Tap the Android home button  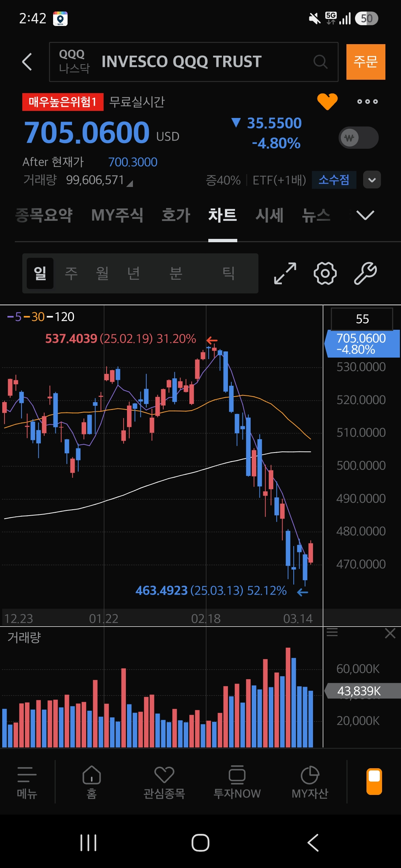pos(200,843)
